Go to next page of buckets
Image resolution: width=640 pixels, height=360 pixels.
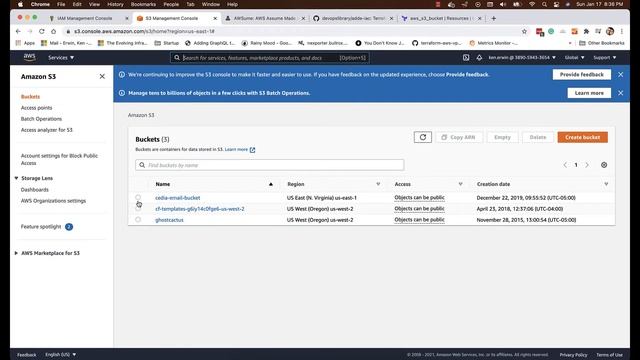[x=587, y=165]
